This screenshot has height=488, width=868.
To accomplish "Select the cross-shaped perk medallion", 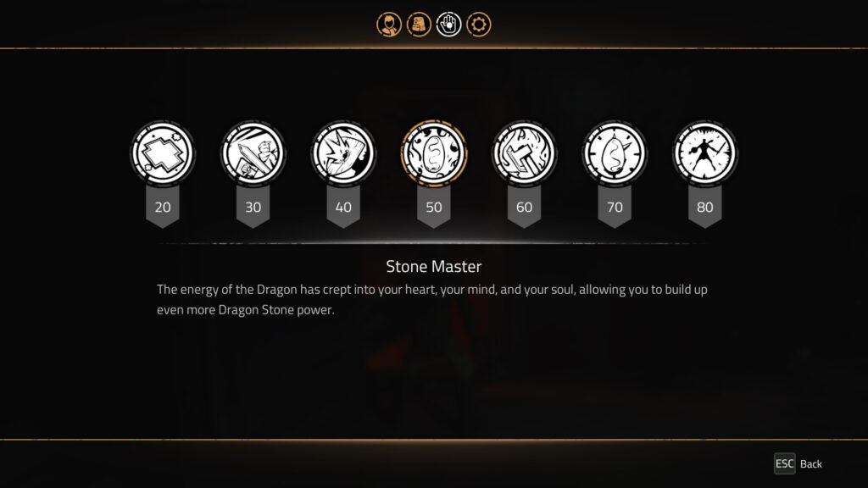I will 162,152.
